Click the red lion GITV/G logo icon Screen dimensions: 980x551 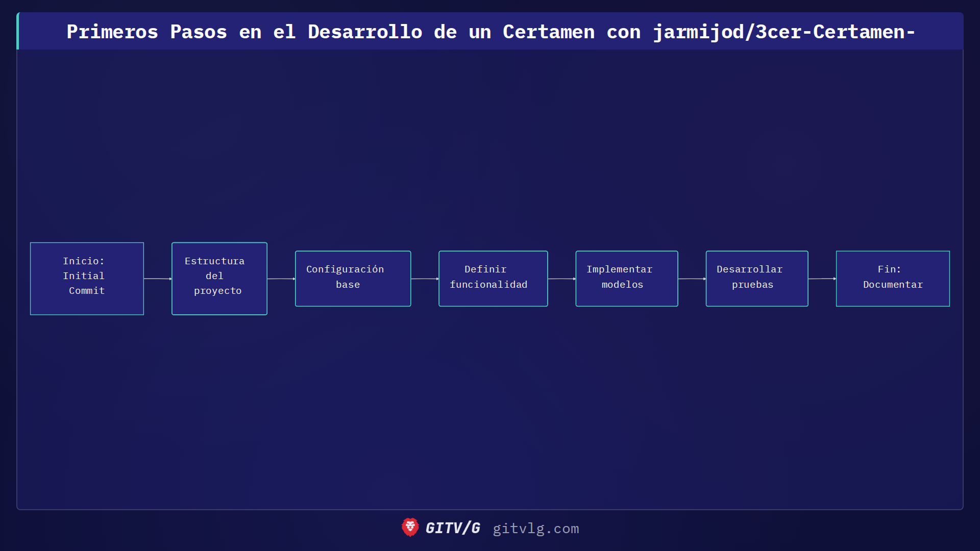click(x=409, y=528)
